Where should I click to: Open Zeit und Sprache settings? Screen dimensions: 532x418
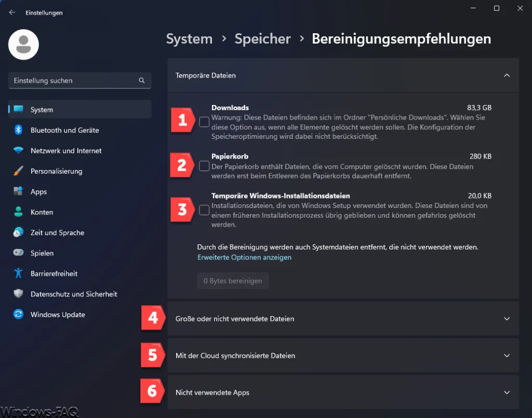pos(79,232)
